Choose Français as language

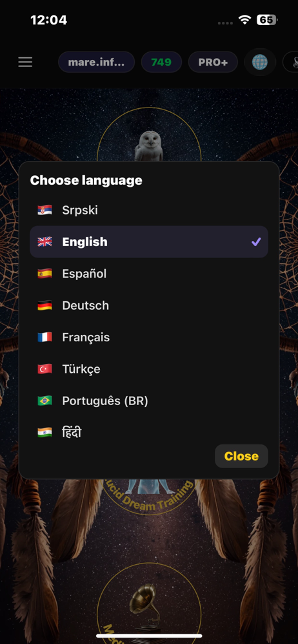(x=149, y=337)
